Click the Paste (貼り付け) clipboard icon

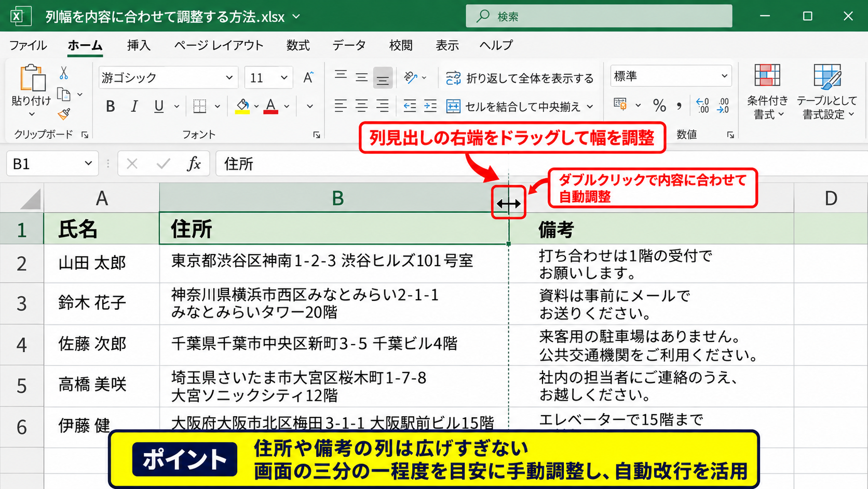pyautogui.click(x=32, y=78)
